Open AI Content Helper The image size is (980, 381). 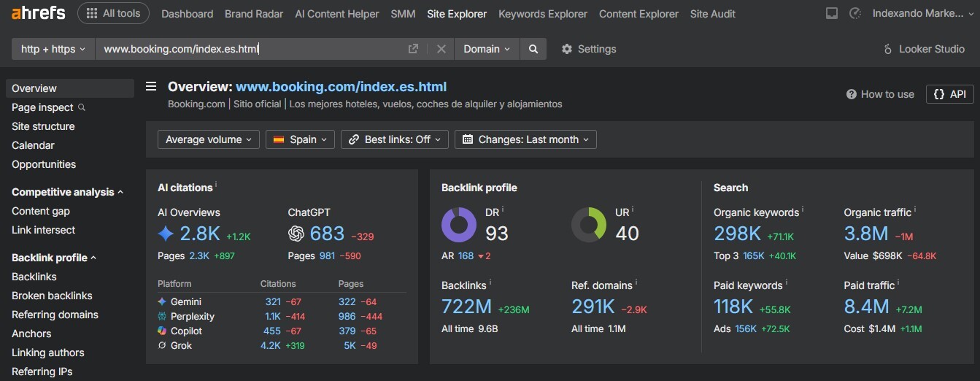[337, 14]
